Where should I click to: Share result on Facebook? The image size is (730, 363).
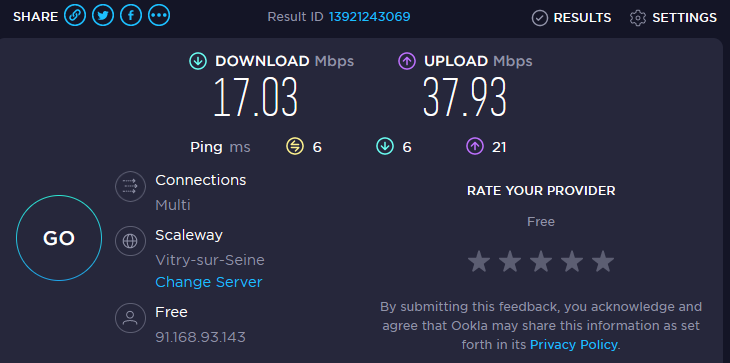click(131, 16)
